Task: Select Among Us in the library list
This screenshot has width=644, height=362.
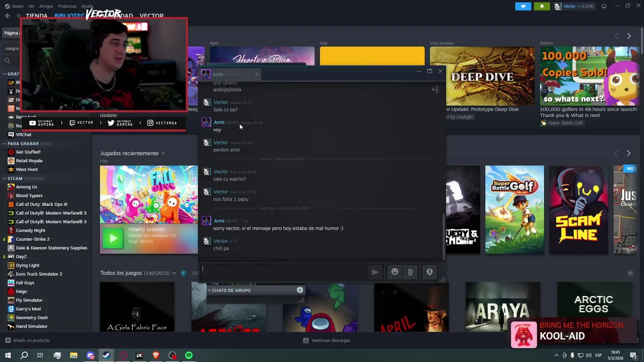Action: click(26, 187)
